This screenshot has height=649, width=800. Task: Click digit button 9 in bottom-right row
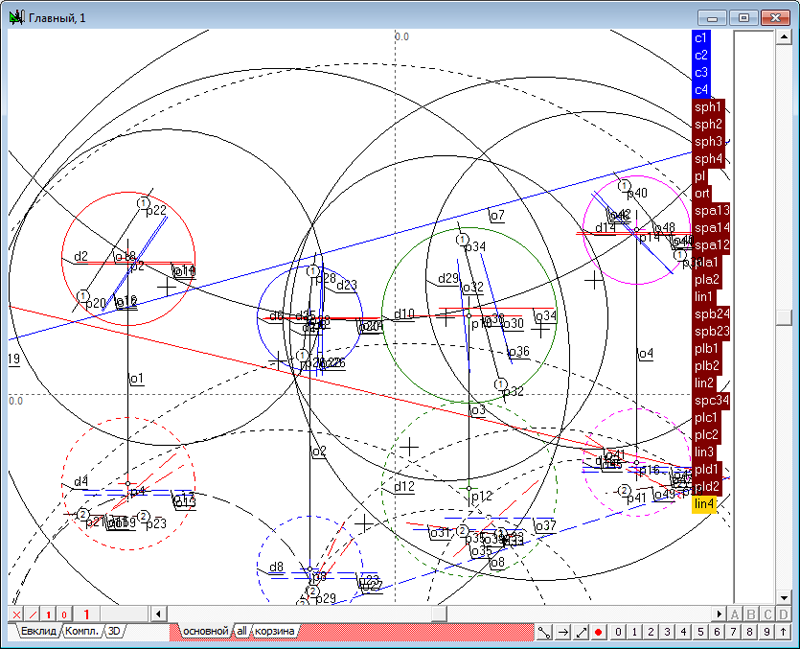(x=766, y=632)
